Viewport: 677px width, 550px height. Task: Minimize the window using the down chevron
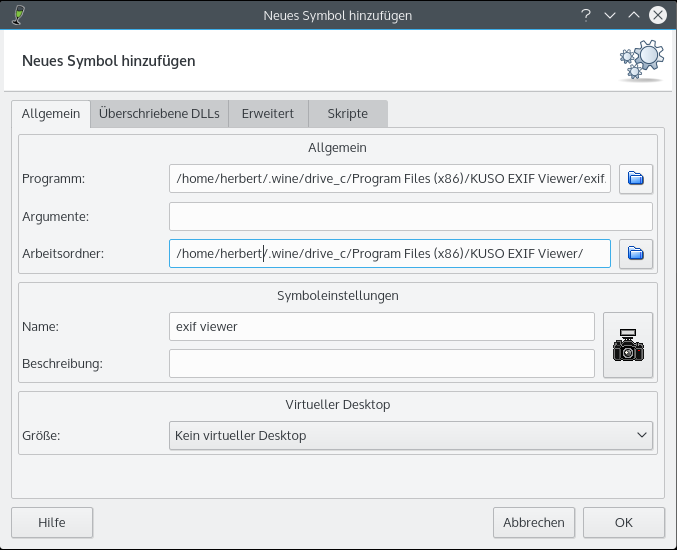click(x=609, y=15)
